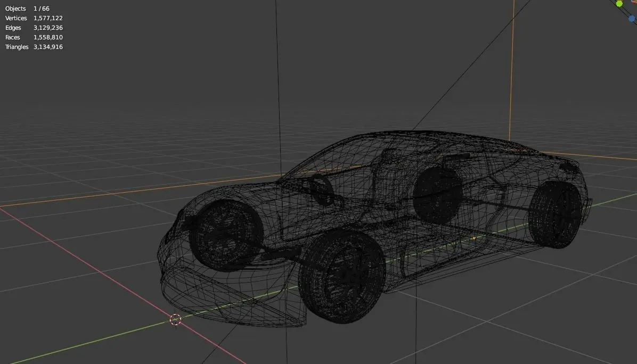Click the Faces 1,558,810 statistic
Screen dimensions: 637x364
click(34, 37)
